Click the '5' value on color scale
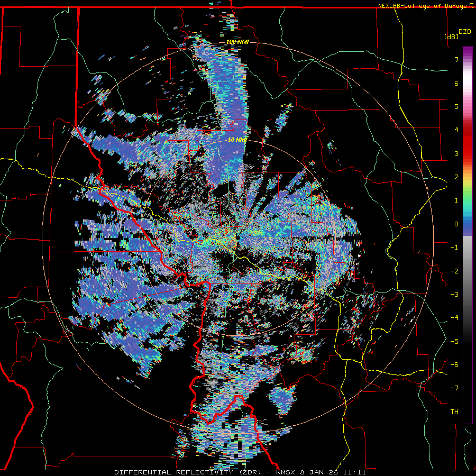The width and height of the screenshot is (476, 476). point(456,106)
